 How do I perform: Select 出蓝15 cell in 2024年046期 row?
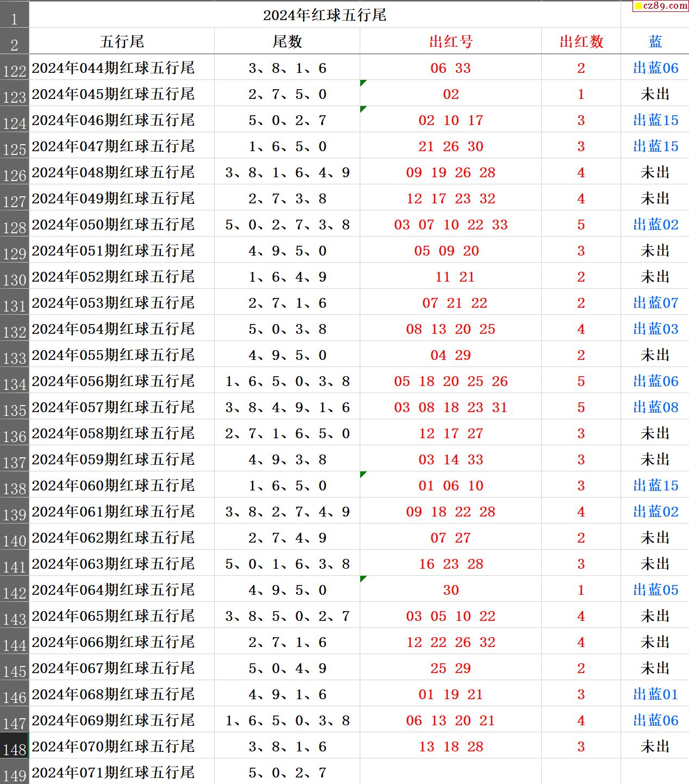pos(655,120)
